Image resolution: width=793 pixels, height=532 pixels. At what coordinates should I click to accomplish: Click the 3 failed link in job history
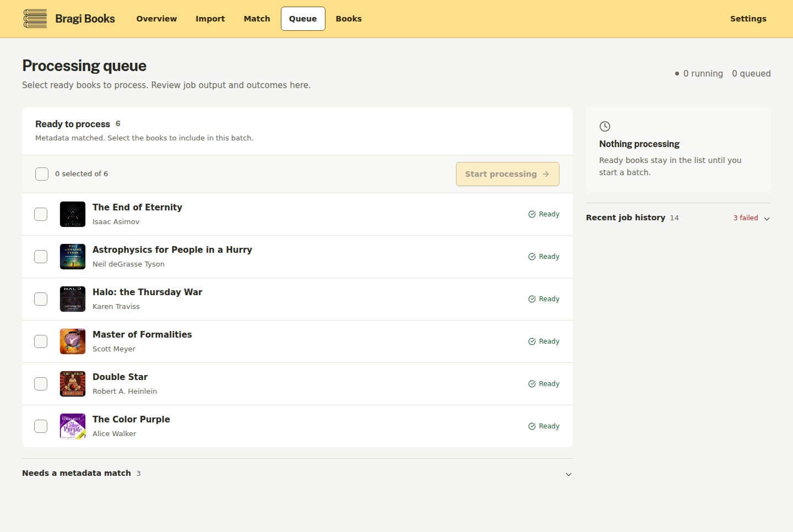coord(746,218)
